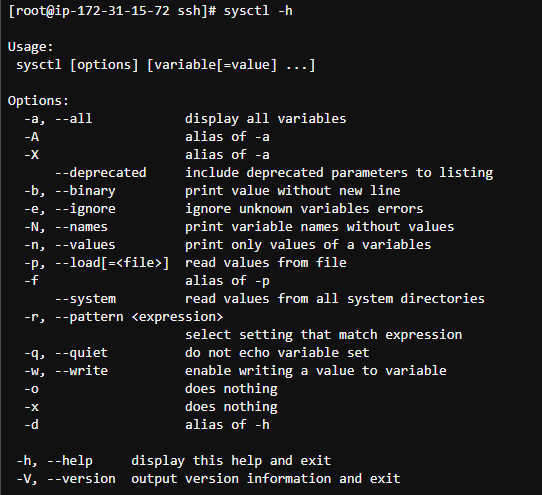The image size is (542, 495).
Task: Click the 'Options:' heading
Action: 38,101
